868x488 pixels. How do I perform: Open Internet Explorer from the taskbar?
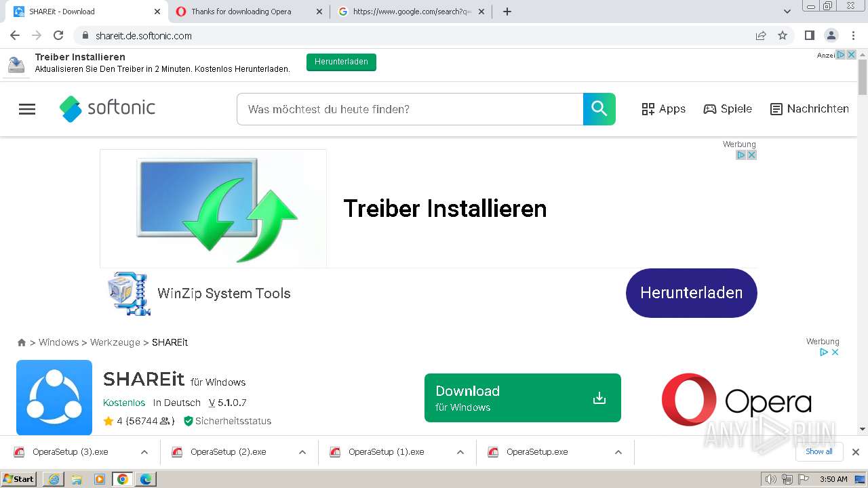tap(54, 479)
